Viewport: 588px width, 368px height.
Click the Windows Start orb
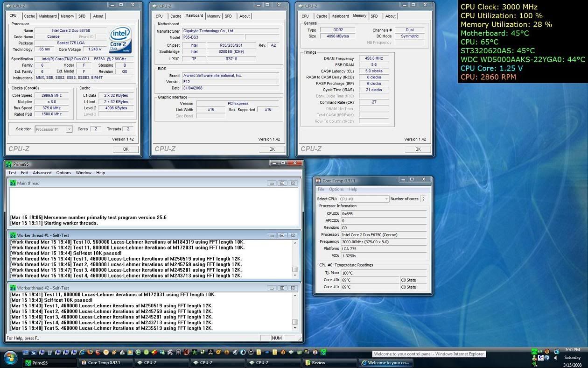[x=10, y=359]
